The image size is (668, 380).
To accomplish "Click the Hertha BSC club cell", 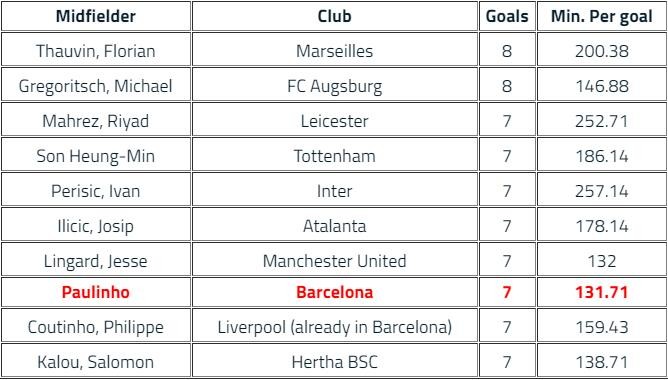I will (x=334, y=362).
